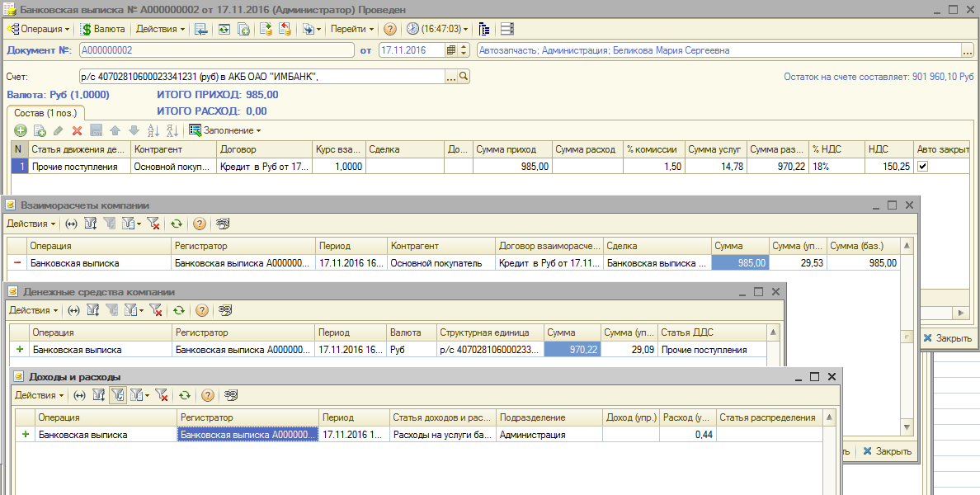The width and height of the screenshot is (980, 495).
Task: Select the 970,22 cell in Денежные средства компании
Action: click(572, 350)
